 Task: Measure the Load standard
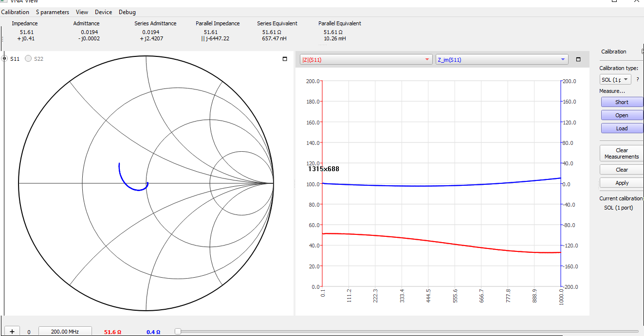click(622, 128)
